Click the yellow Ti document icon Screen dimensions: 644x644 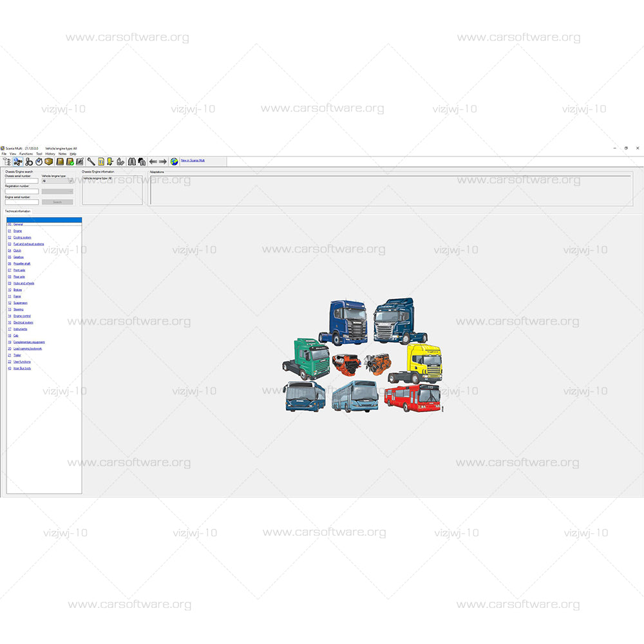click(101, 162)
